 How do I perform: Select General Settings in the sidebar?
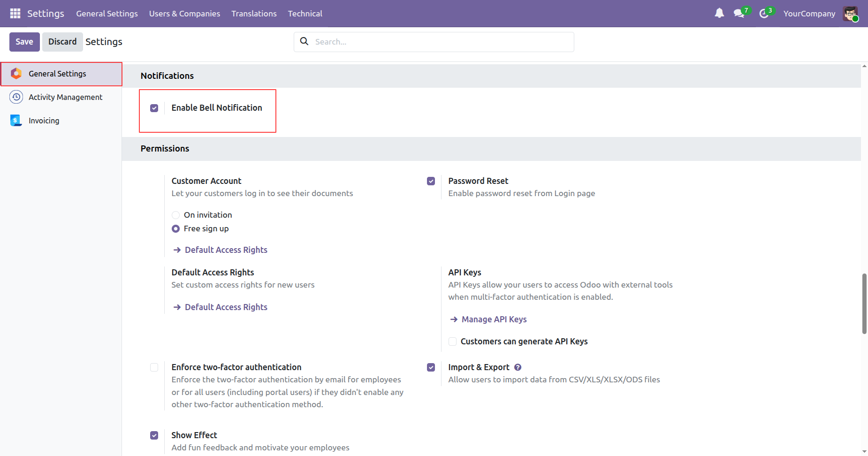point(61,74)
